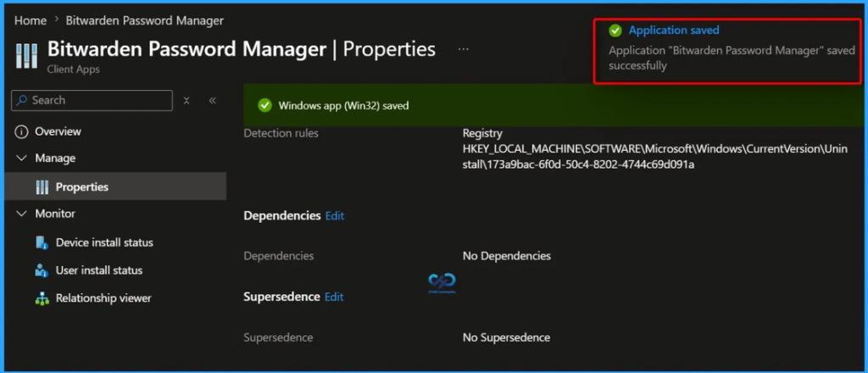Click the Overview info icon
Image resolution: width=868 pixels, height=373 pixels.
coord(21,131)
